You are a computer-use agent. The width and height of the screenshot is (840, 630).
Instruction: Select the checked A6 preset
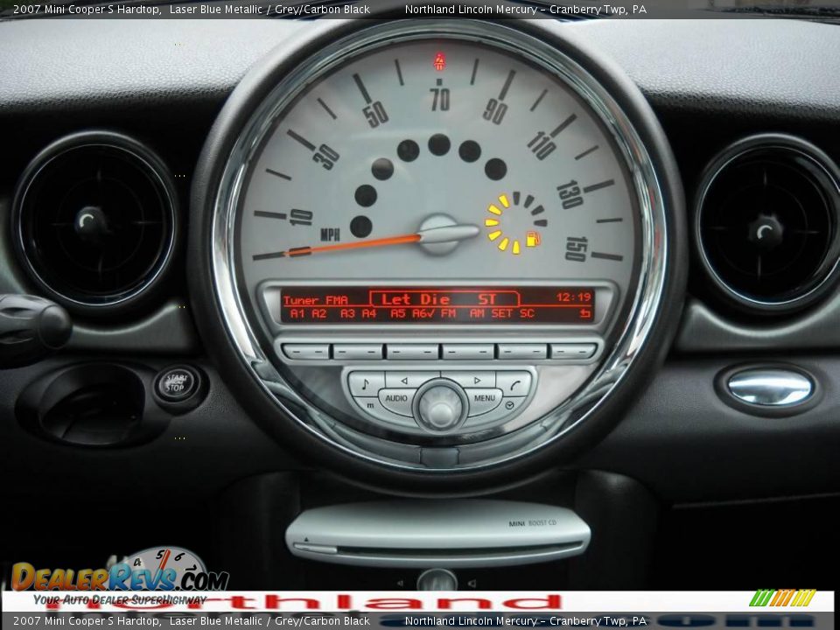(x=423, y=313)
